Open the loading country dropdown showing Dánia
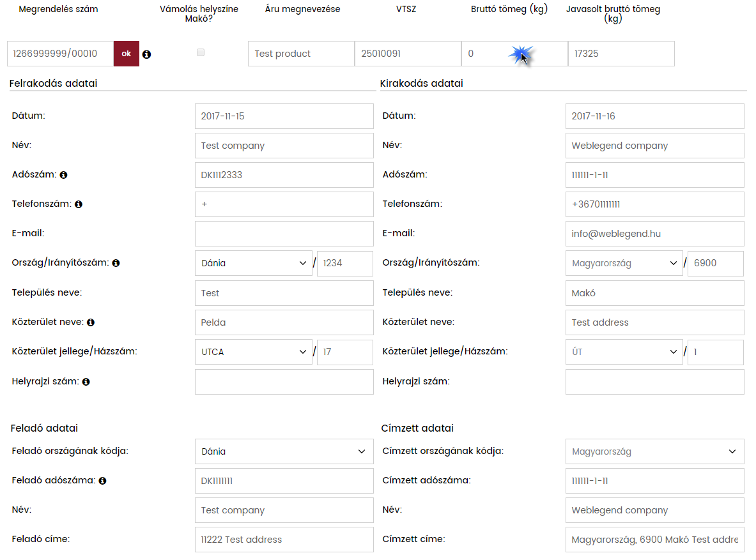The image size is (756, 560). click(x=253, y=263)
